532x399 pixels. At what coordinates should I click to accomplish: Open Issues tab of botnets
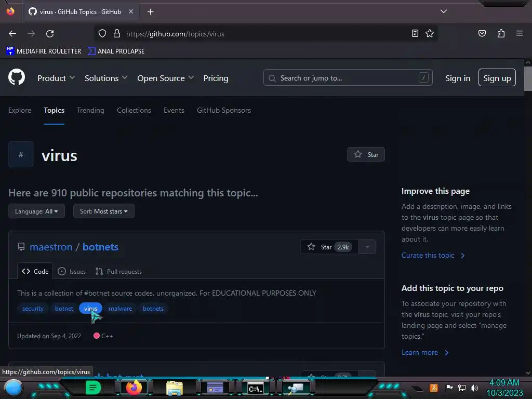point(72,271)
